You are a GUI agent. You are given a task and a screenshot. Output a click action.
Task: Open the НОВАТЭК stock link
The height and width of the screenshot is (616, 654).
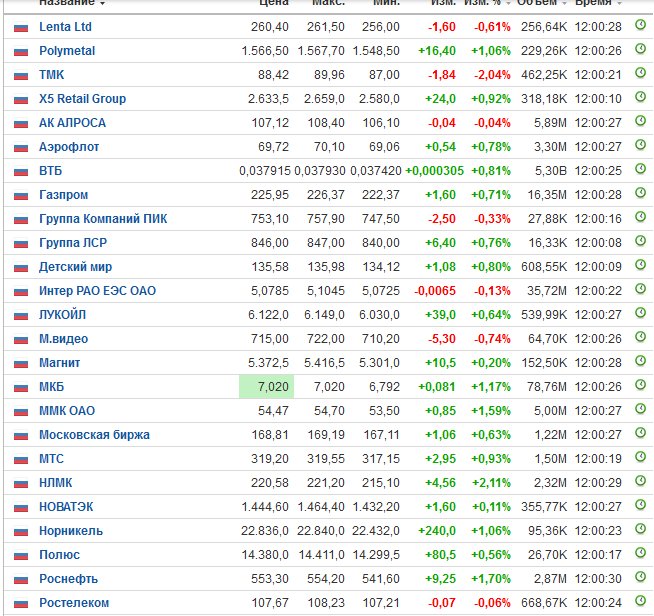[66, 507]
